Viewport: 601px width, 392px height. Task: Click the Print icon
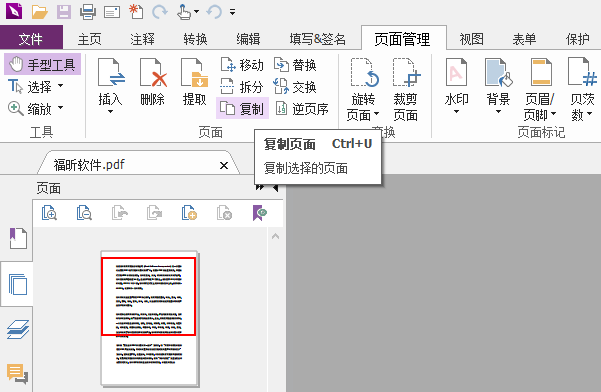click(x=88, y=12)
